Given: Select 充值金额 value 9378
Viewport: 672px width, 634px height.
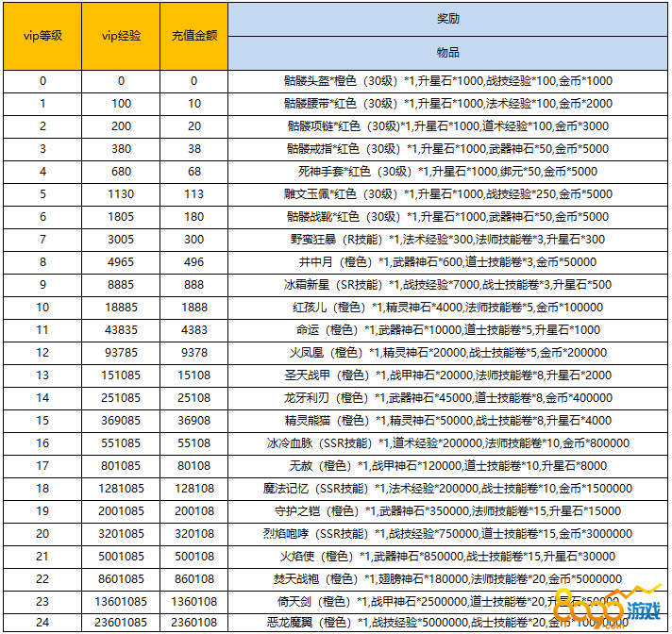Looking at the screenshot, I should pyautogui.click(x=193, y=353).
